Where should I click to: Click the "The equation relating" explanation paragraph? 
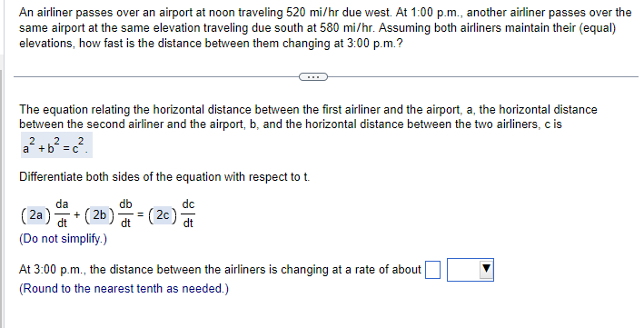coord(308,116)
